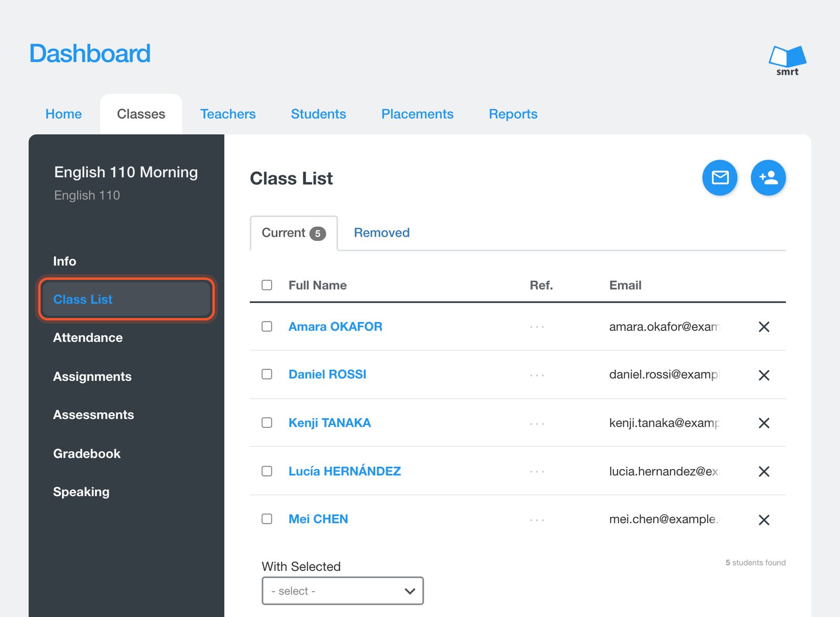Show Ref. dots for Kenji TANAKA

point(537,423)
